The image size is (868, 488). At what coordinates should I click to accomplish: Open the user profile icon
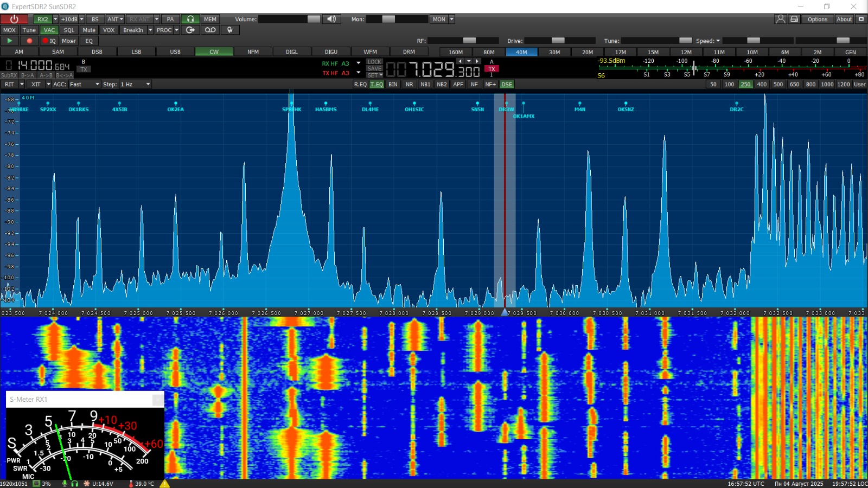[781, 19]
